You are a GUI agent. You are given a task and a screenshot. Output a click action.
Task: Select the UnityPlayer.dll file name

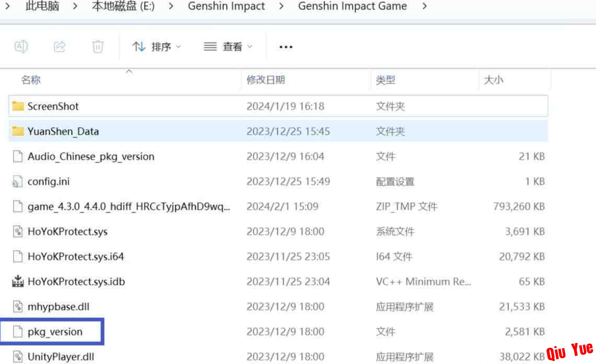point(61,357)
